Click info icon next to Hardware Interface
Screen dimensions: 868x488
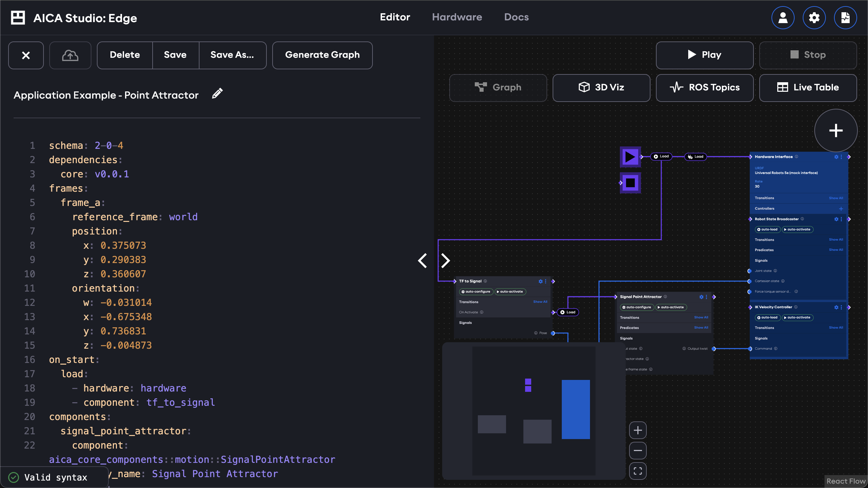[x=796, y=157]
